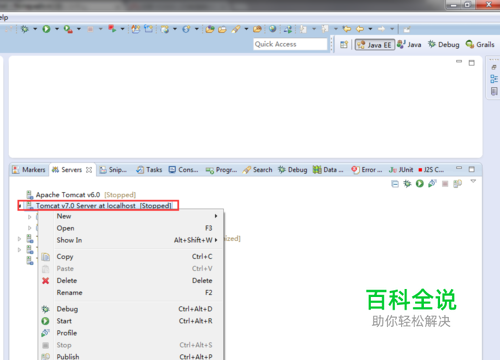Choose Profile from the context menu
Screen dimensions: 500x360
(x=131, y=333)
